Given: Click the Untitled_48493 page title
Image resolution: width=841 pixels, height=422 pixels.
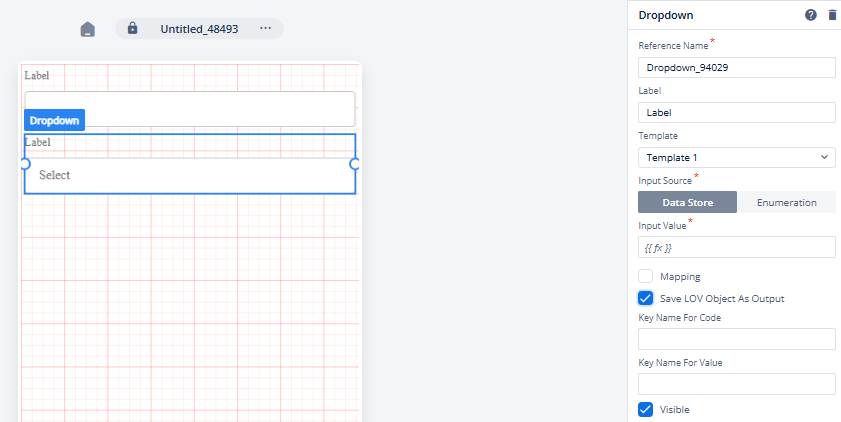Looking at the screenshot, I should 199,29.
